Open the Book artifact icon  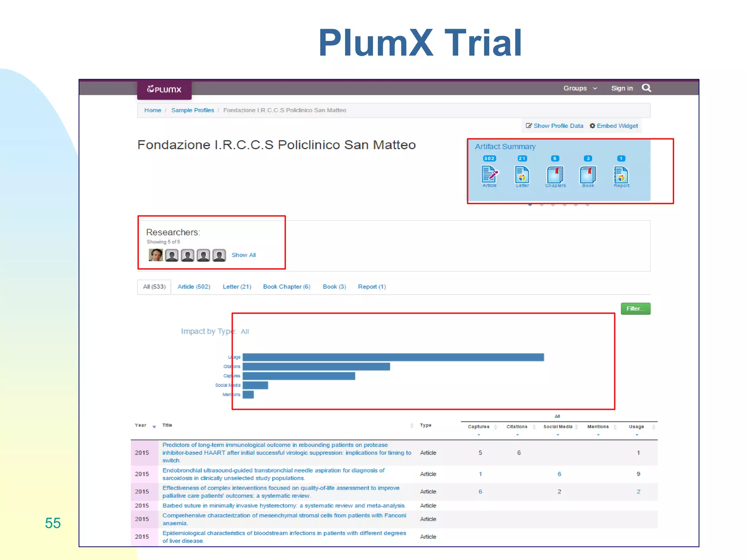pos(588,174)
